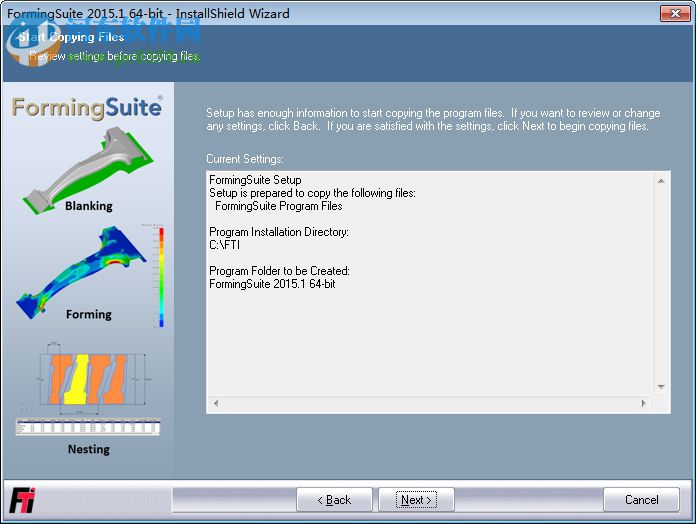696x524 pixels.
Task: Click left arrow of horizontal scrollbar
Action: (x=216, y=403)
